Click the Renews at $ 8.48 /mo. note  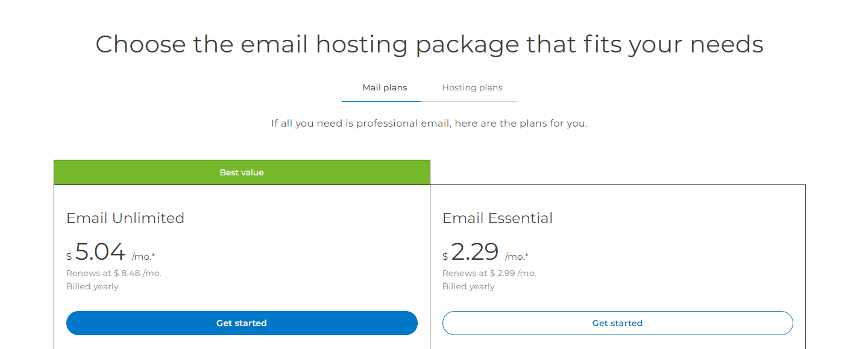point(114,273)
